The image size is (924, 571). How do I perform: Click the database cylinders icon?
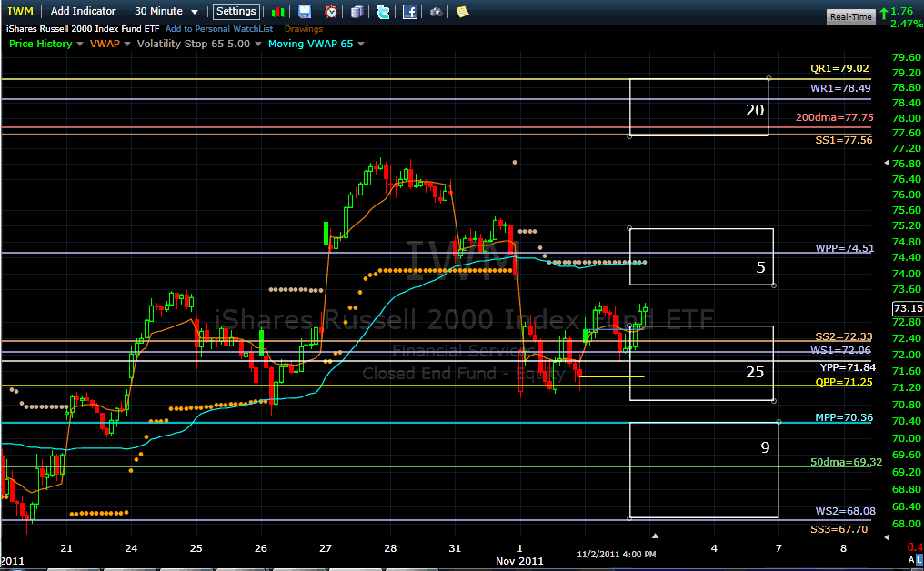(357, 12)
